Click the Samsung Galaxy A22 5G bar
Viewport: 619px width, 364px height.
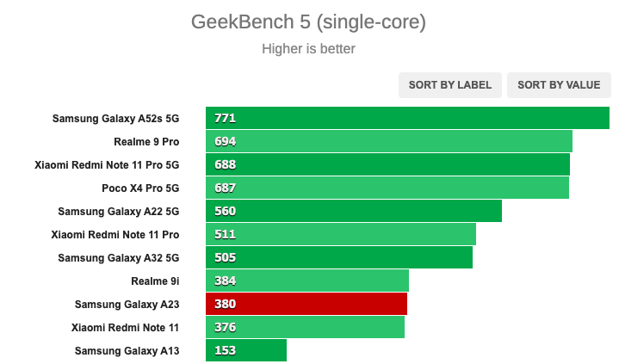click(x=354, y=211)
